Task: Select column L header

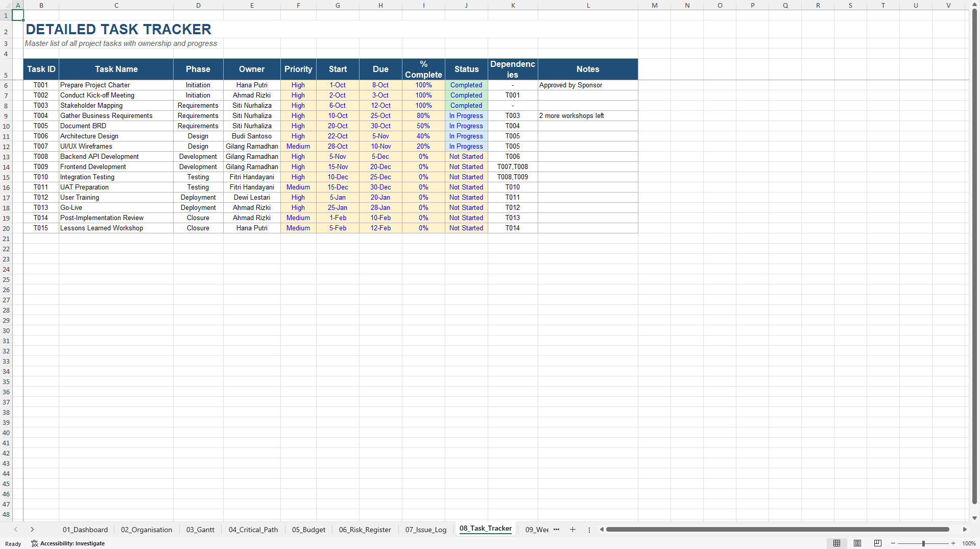Action: point(588,5)
